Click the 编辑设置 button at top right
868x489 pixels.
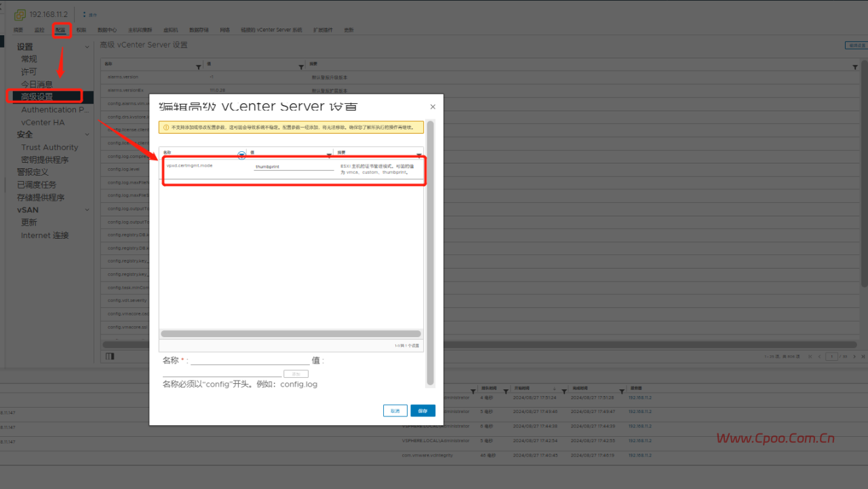point(855,45)
